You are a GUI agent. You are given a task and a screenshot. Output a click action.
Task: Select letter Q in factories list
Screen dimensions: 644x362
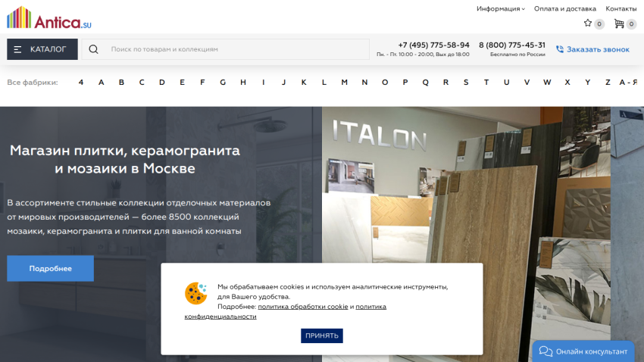pos(426,83)
